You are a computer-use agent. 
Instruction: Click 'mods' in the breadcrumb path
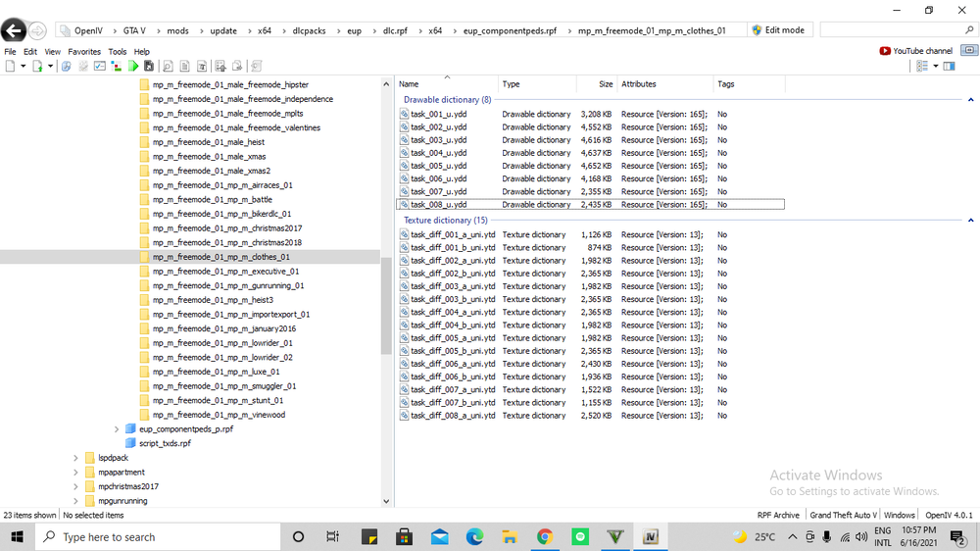coord(177,30)
